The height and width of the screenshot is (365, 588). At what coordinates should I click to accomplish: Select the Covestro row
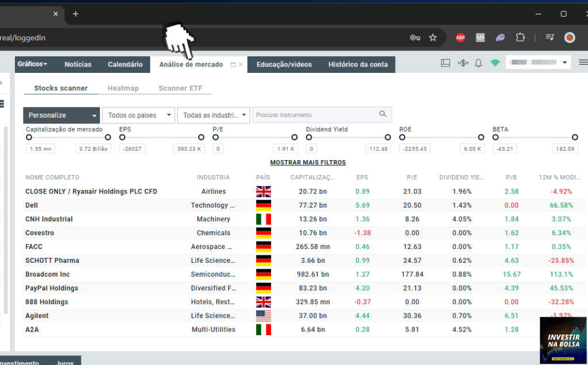304,233
